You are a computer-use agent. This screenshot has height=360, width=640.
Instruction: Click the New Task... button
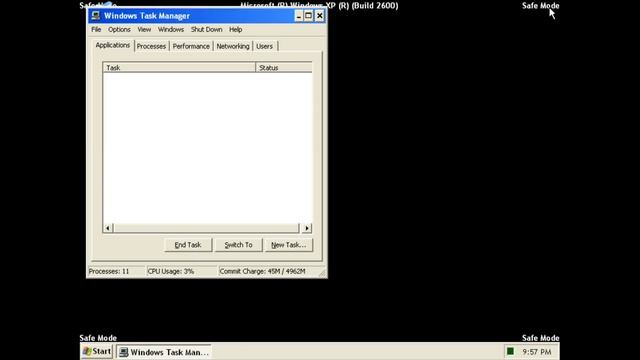click(289, 245)
